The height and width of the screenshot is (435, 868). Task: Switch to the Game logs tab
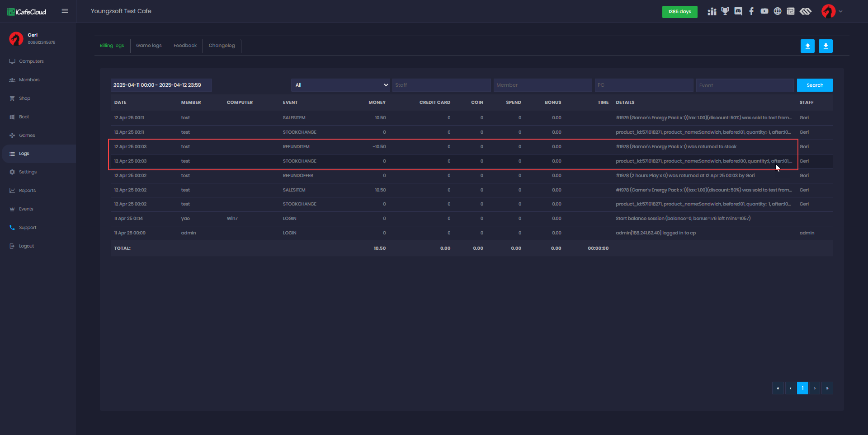pyautogui.click(x=149, y=46)
